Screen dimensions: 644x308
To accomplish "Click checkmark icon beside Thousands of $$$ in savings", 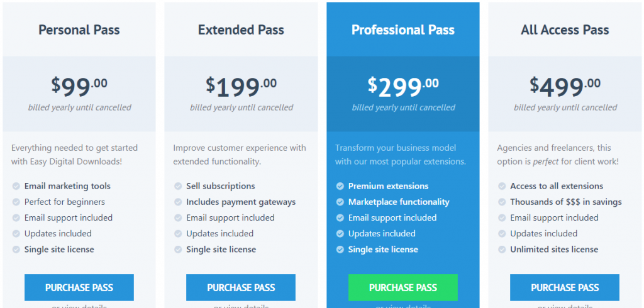I will [502, 202].
